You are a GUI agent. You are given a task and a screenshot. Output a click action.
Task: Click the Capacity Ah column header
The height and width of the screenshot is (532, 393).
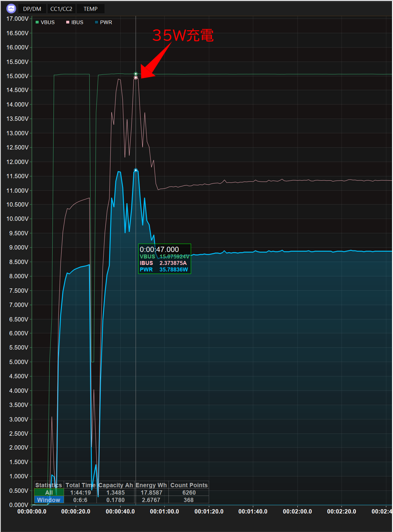pyautogui.click(x=115, y=485)
